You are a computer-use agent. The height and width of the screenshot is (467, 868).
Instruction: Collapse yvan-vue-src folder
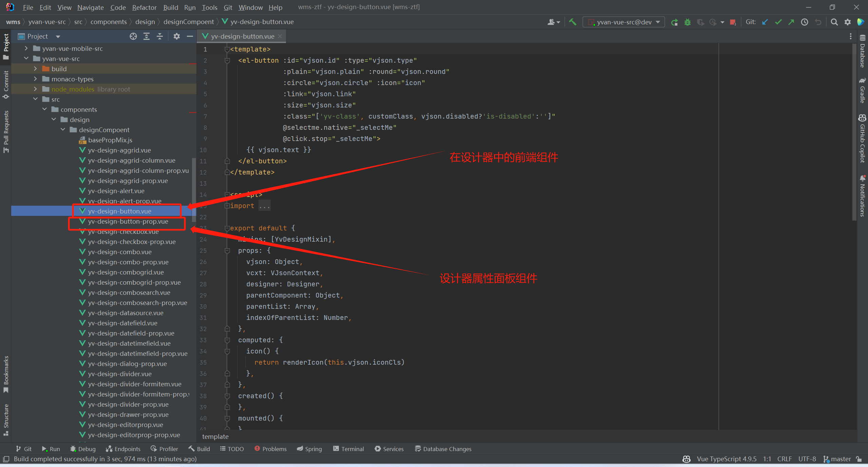point(26,59)
